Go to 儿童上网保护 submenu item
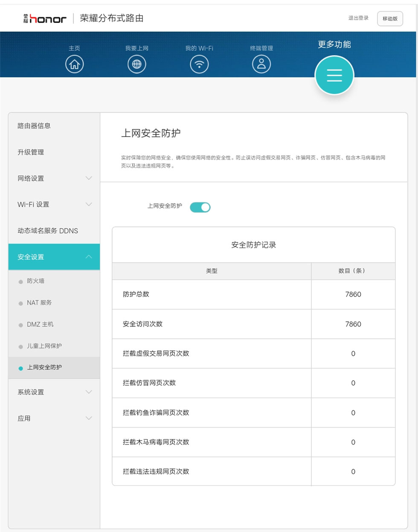This screenshot has height=532, width=418. (x=44, y=346)
